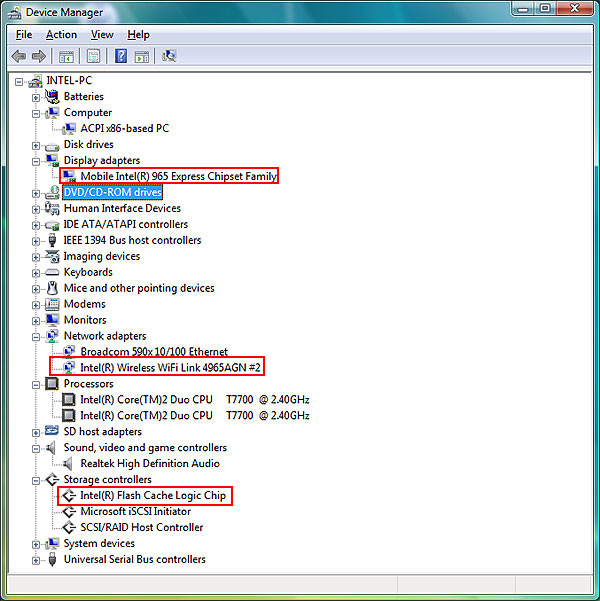Image resolution: width=600 pixels, height=601 pixels.
Task: Collapse the Processors category
Action: pos(36,385)
